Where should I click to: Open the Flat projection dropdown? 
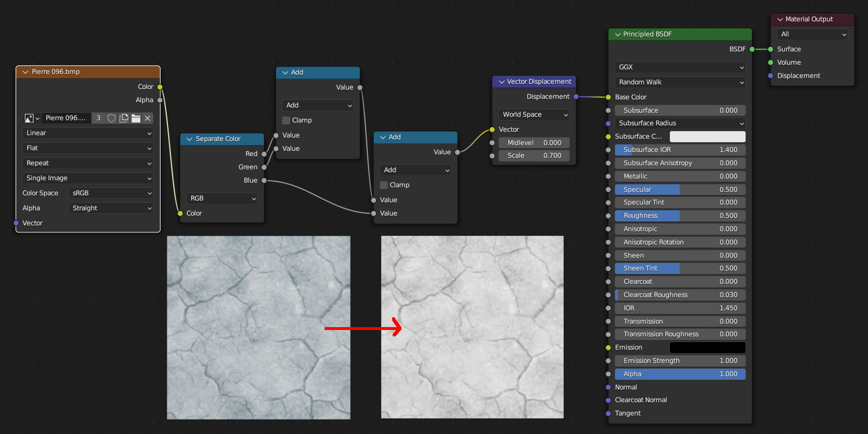coord(88,148)
